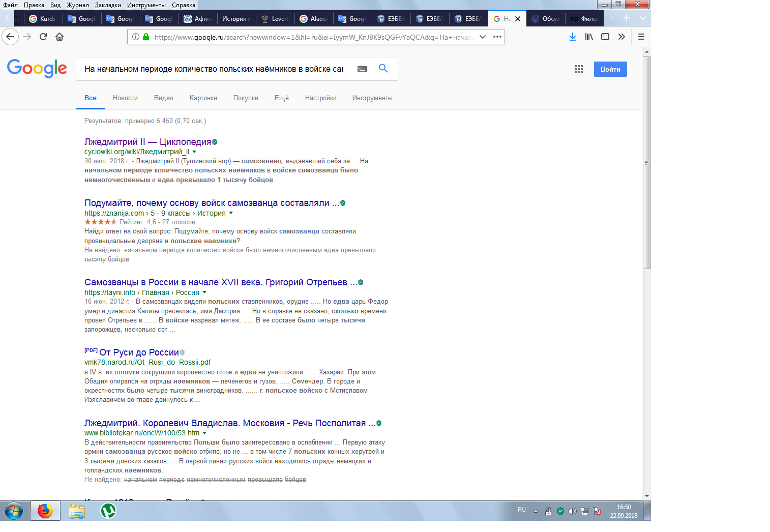
Task: Go to the browser home page
Action: (60, 37)
